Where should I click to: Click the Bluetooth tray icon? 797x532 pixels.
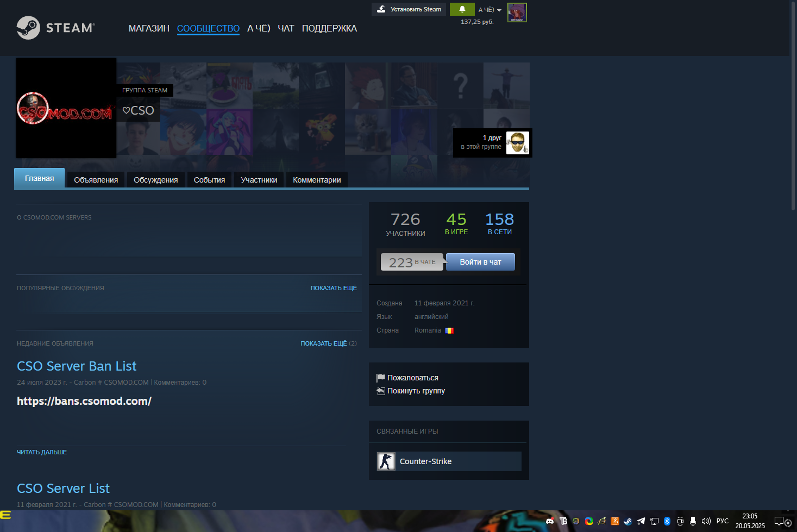click(667, 521)
